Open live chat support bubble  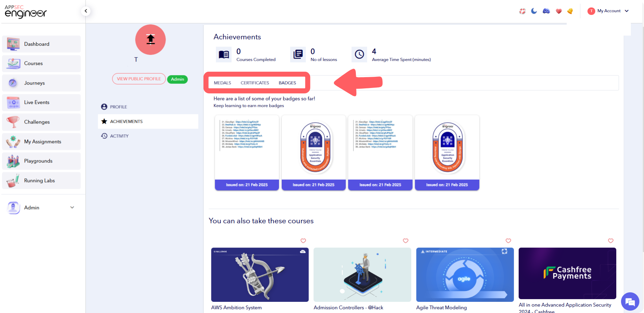point(630,301)
